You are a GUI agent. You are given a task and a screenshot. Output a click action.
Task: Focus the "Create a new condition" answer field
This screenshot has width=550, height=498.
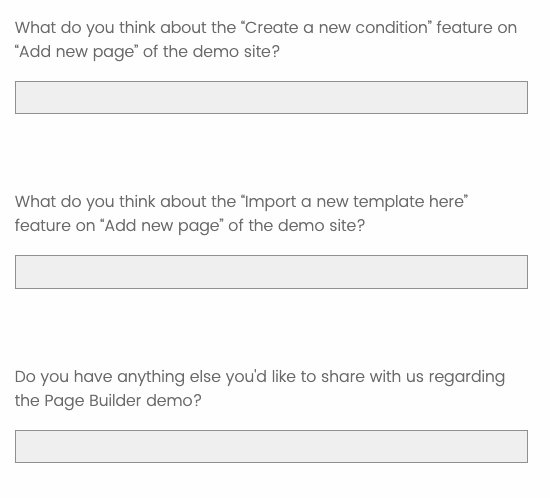pyautogui.click(x=271, y=97)
